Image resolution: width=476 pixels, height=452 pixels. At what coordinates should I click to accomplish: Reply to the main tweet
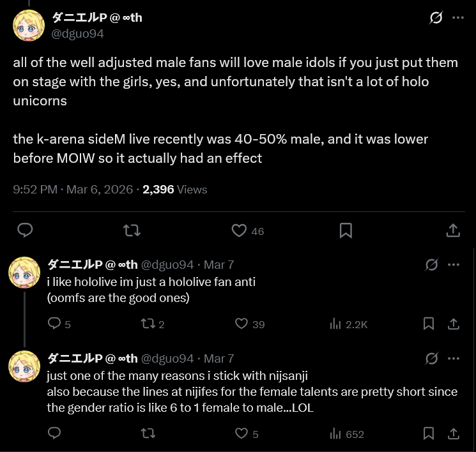point(25,230)
